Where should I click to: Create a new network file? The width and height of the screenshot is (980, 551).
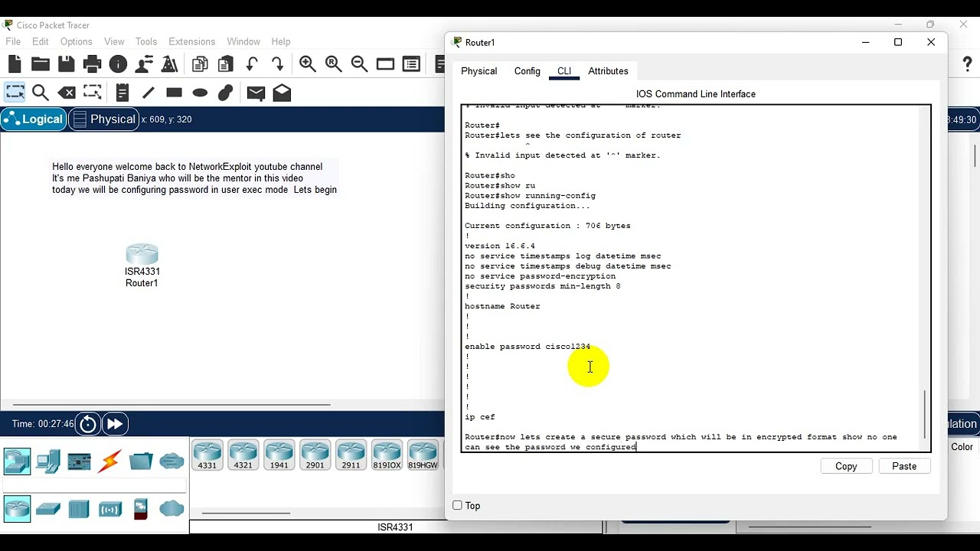pos(15,64)
